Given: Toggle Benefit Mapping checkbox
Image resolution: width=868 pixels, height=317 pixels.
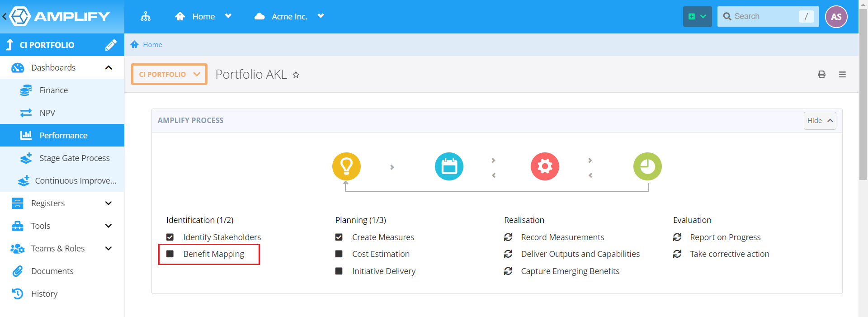Looking at the screenshot, I should pos(170,254).
